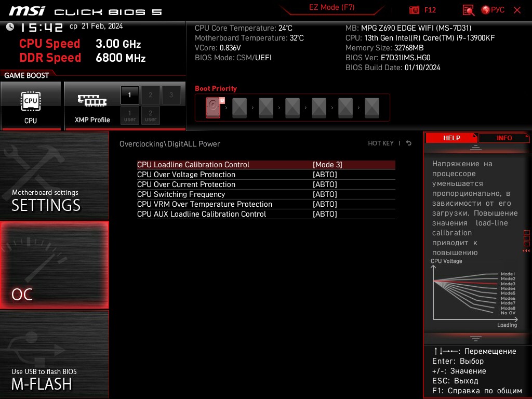The width and height of the screenshot is (532, 399).
Task: Click the date 21 Feb, 2024
Action: click(x=102, y=26)
